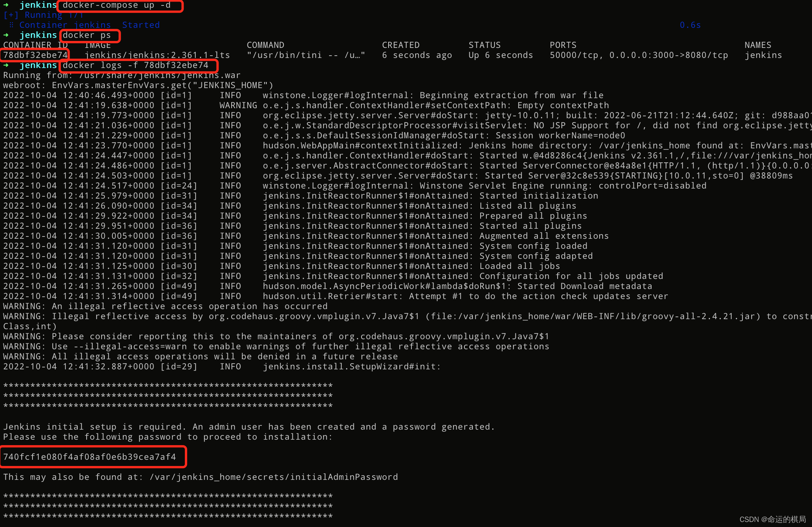Click the 0.6s elapsed time text

[x=690, y=25]
